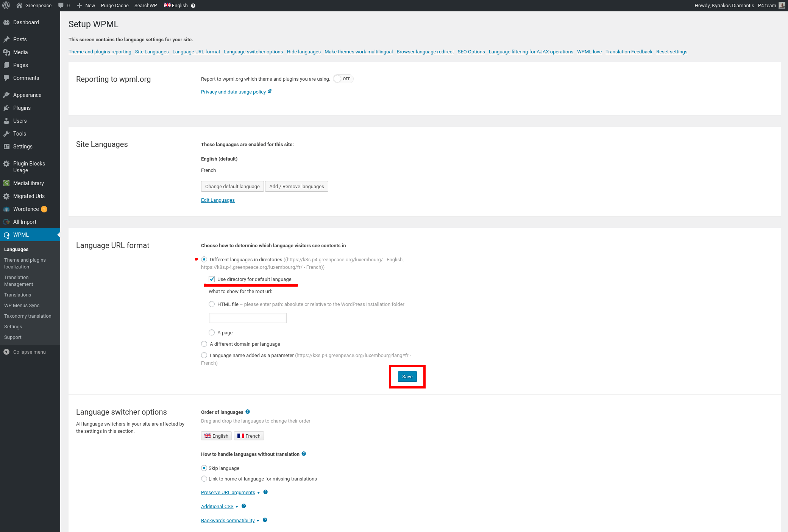This screenshot has height=532, width=788.
Task: Jump to Reset settings anchor link
Action: click(x=671, y=51)
